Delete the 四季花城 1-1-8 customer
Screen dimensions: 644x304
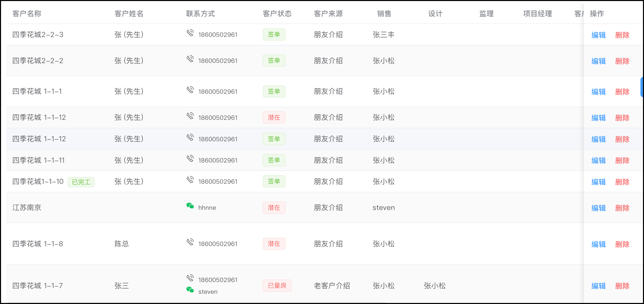tap(622, 244)
